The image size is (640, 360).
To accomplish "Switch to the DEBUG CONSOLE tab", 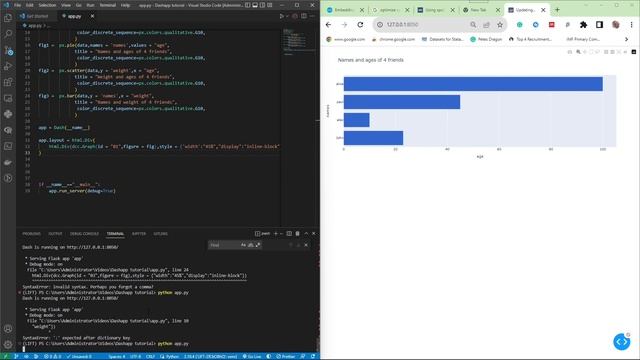I will [x=84, y=234].
